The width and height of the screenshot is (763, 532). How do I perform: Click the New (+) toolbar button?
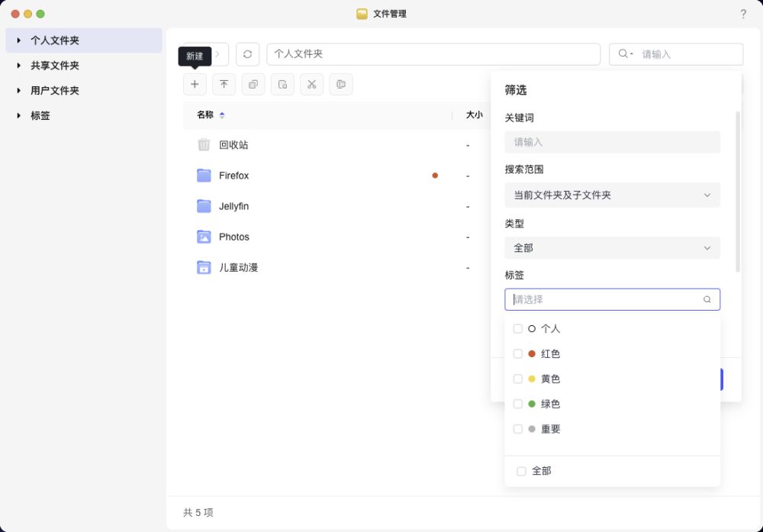click(x=195, y=84)
